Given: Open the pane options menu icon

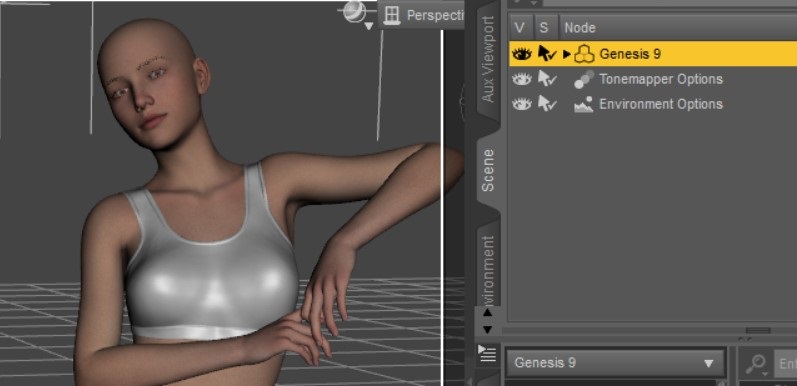Looking at the screenshot, I should (487, 353).
